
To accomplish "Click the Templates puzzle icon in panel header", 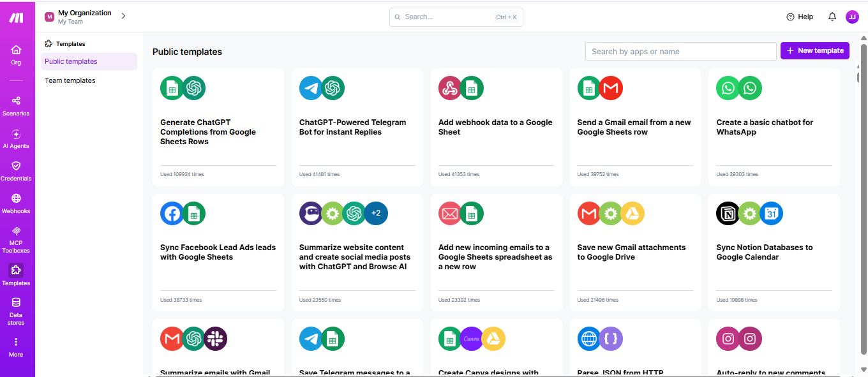I will tap(49, 44).
